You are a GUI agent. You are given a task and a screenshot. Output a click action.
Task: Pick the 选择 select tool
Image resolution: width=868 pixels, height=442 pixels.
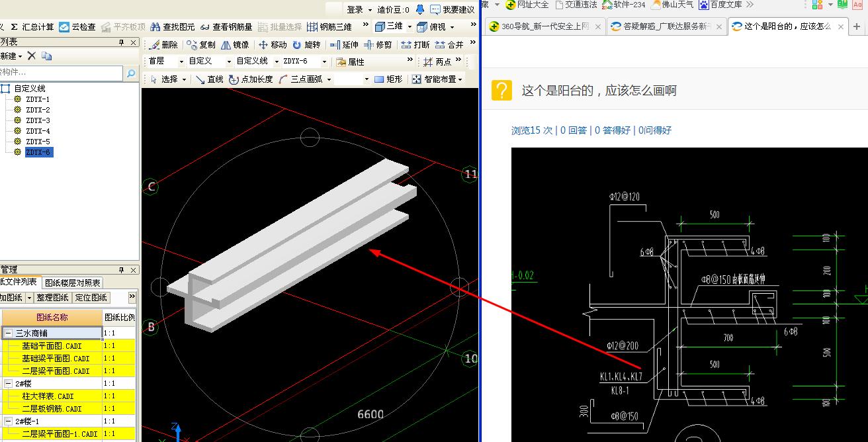168,79
